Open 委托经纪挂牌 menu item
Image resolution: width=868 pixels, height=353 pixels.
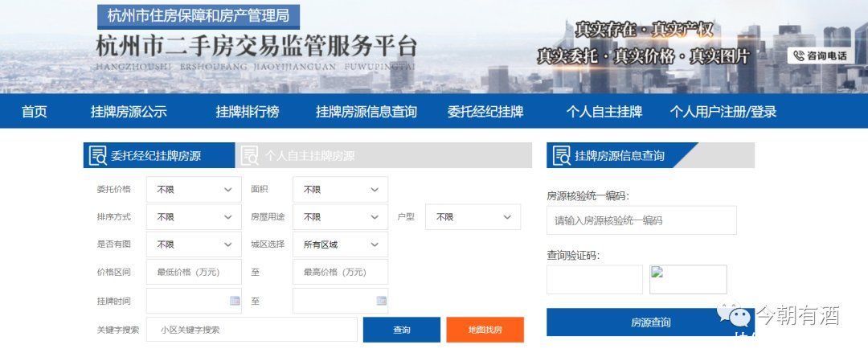[x=485, y=112]
